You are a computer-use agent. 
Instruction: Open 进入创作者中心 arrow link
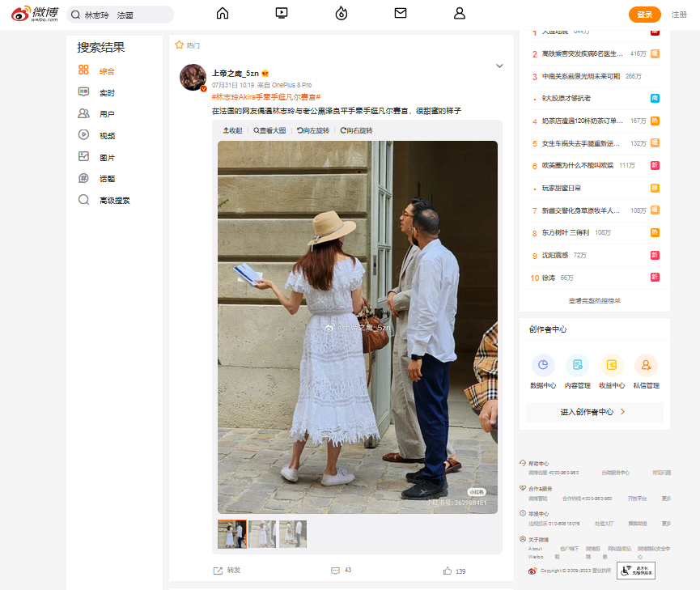[x=593, y=412]
